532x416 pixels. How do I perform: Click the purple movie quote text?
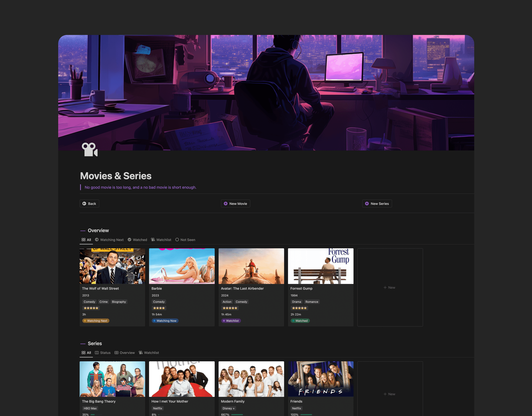pos(140,187)
